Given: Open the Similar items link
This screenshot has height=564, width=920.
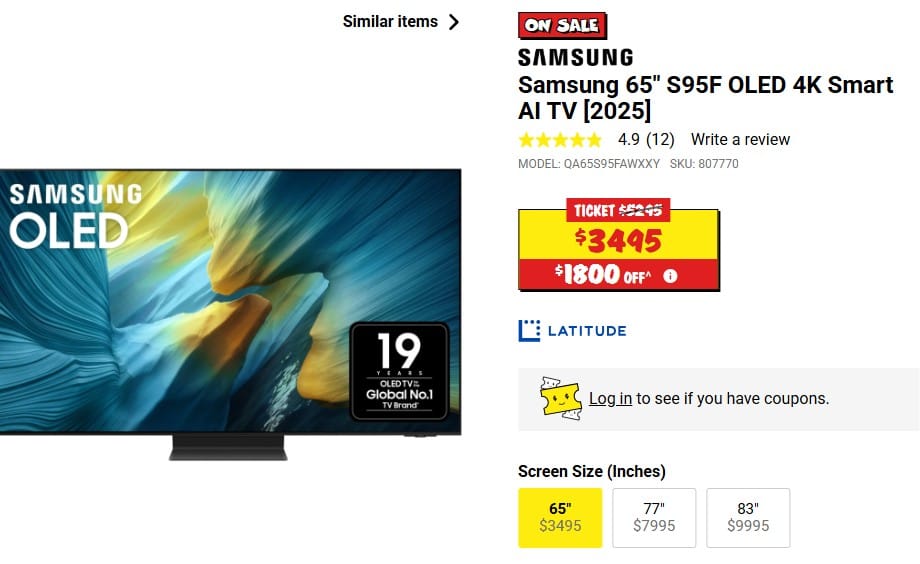Looking at the screenshot, I should tap(390, 22).
